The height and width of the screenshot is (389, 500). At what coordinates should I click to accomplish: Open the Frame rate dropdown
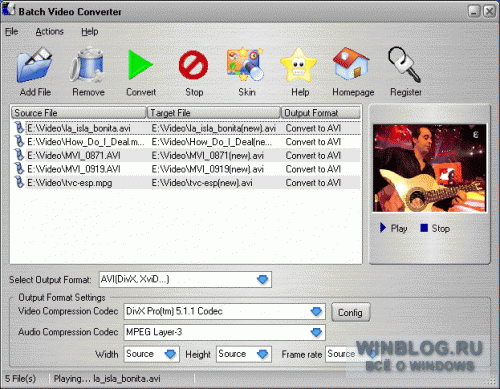click(373, 354)
